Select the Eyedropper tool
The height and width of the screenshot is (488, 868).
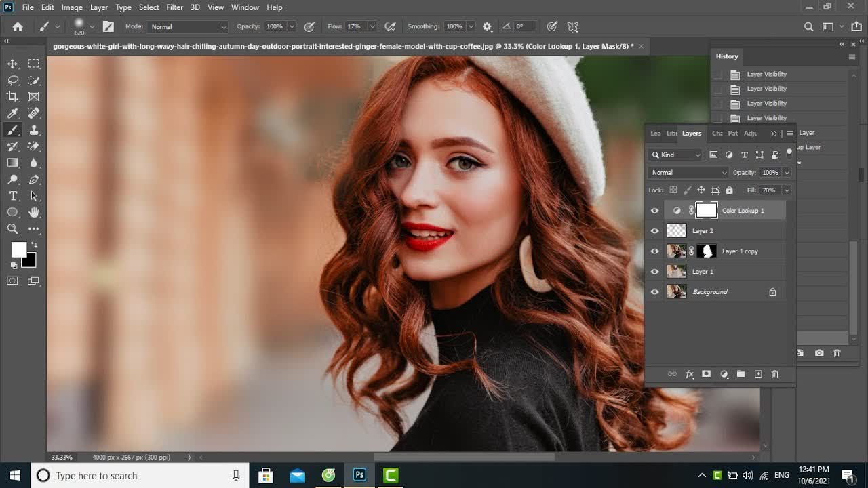(12, 113)
